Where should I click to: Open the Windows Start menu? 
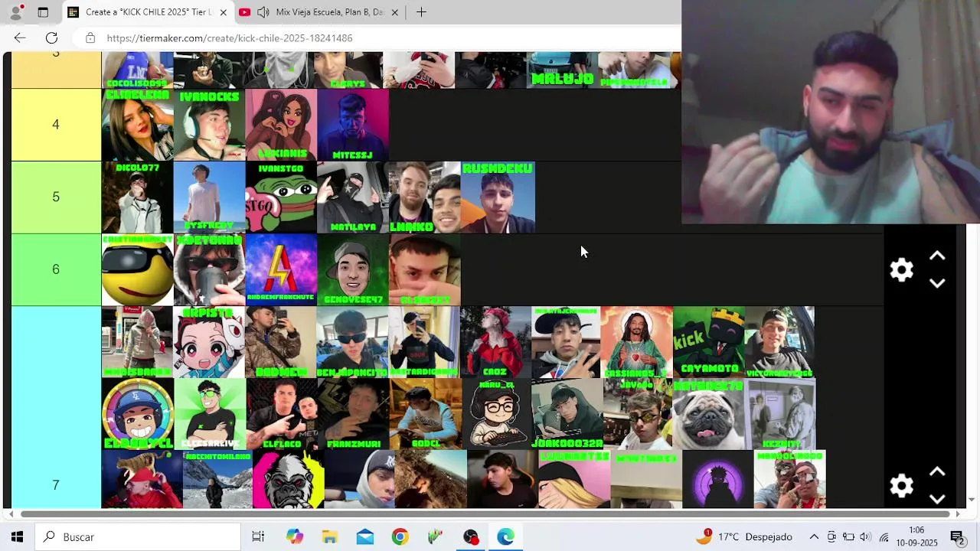17,537
